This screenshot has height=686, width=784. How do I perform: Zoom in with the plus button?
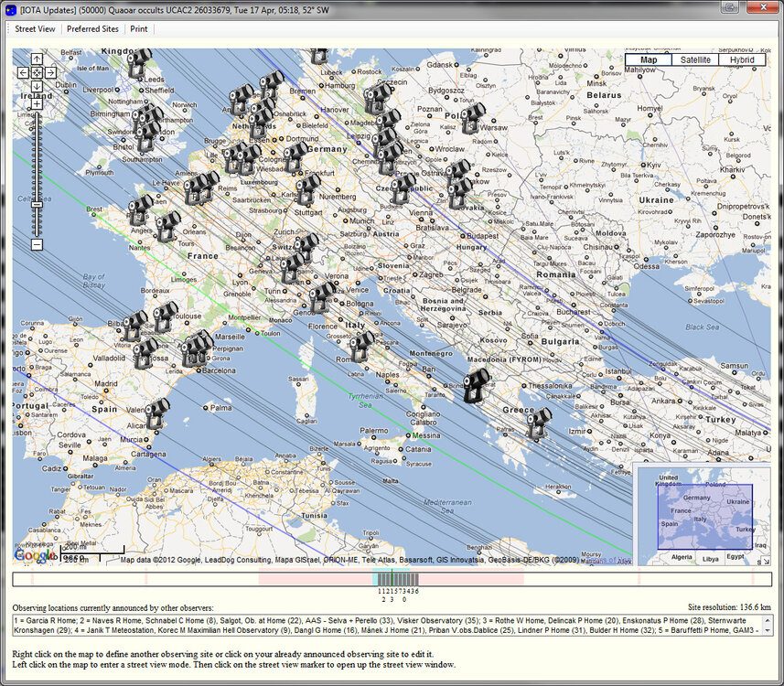[x=36, y=103]
